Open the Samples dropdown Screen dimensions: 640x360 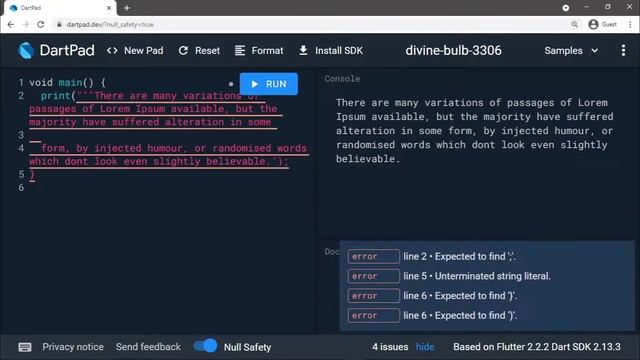pos(571,51)
